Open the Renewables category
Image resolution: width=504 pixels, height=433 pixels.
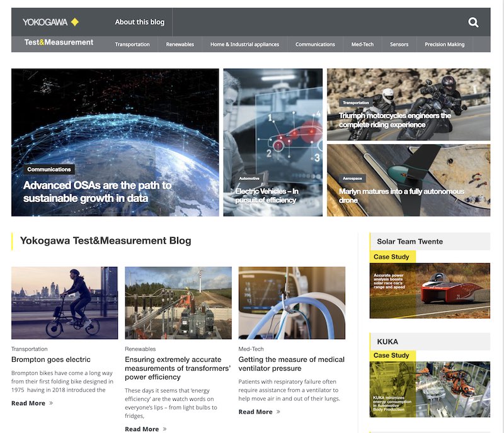(180, 45)
